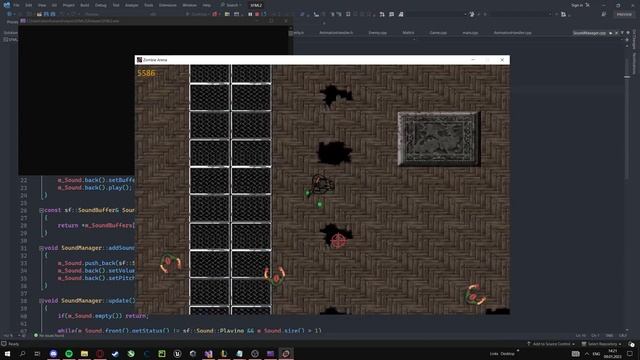Click the Restart debugging icon
640x360 pixels.
coord(264,14)
